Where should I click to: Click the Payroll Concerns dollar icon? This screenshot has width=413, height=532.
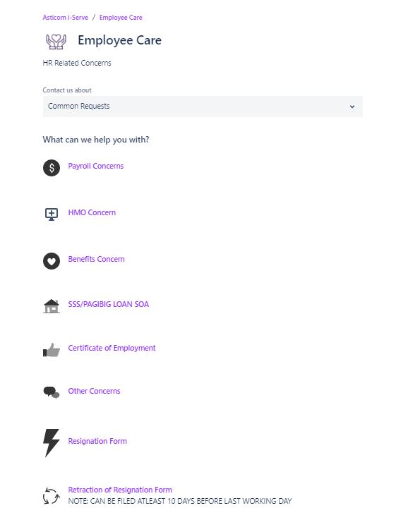52,168
